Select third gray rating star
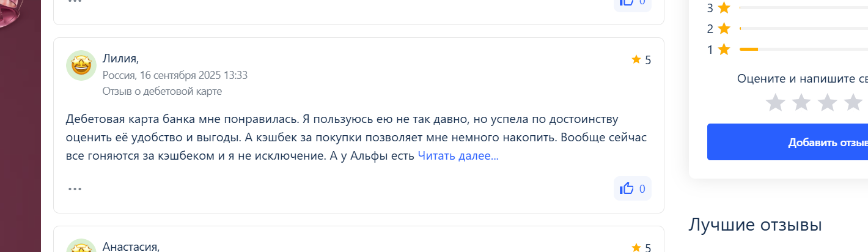Screen dimensions: 868x252 pyautogui.click(x=827, y=103)
